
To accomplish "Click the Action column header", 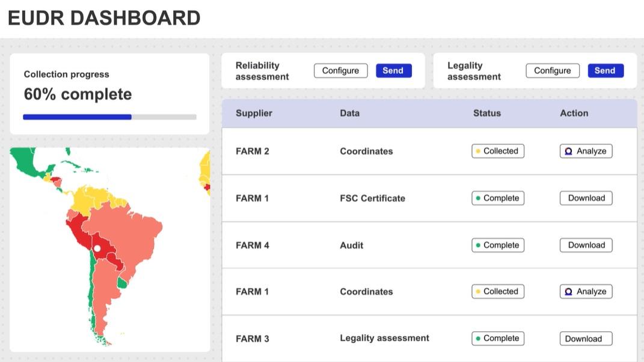I will [574, 114].
